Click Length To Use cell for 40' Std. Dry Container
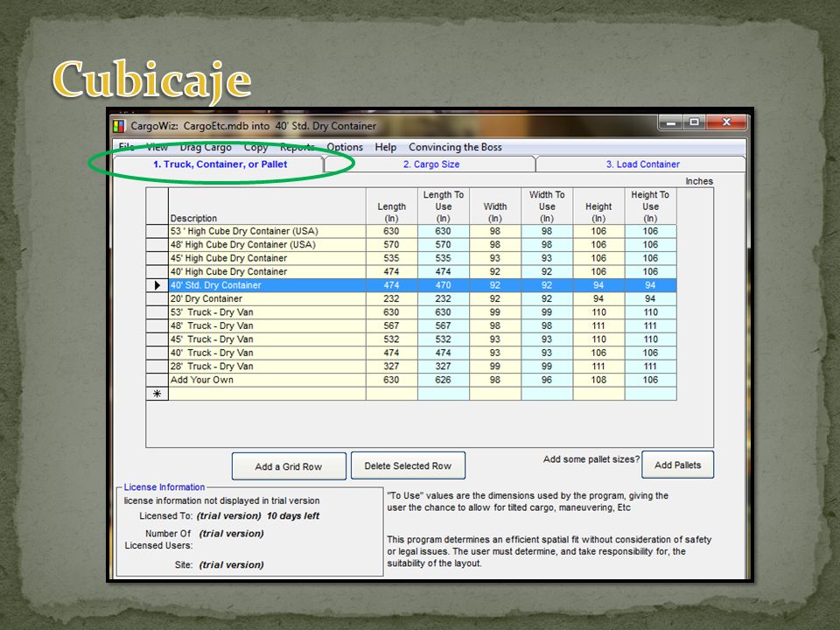The image size is (840, 630). (x=444, y=285)
